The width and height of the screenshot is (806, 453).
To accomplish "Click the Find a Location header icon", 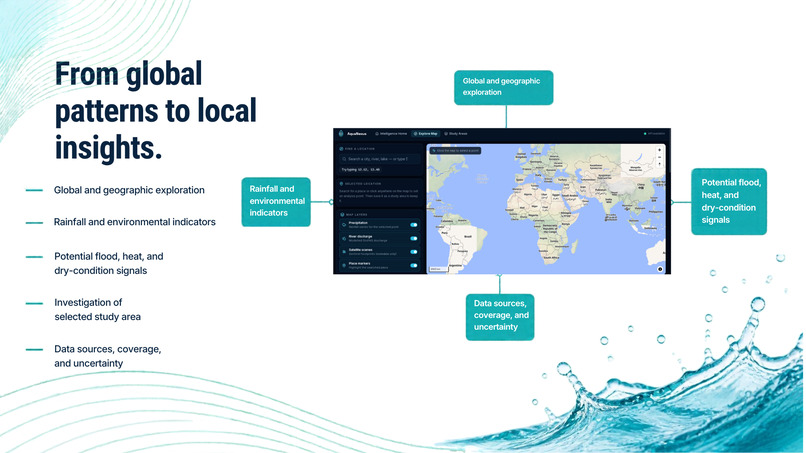I will 341,149.
